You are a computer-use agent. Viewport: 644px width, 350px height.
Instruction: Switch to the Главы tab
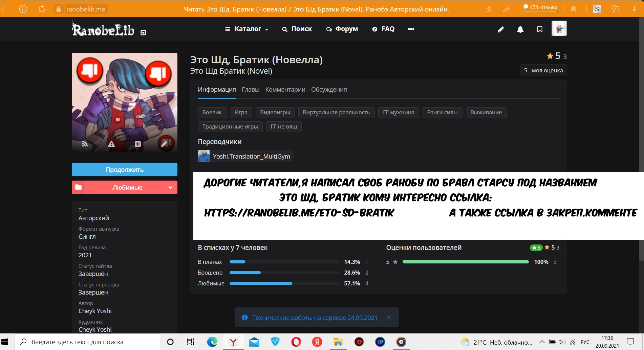[250, 90]
